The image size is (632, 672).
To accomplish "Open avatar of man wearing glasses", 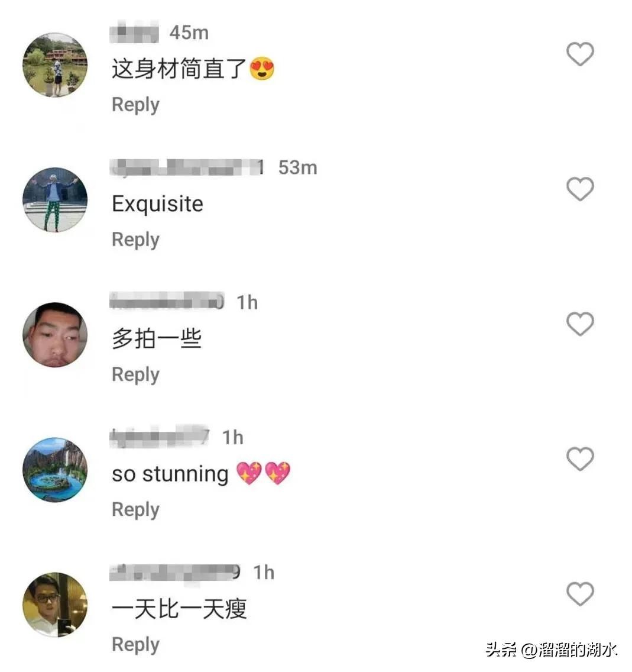I will (x=55, y=605).
